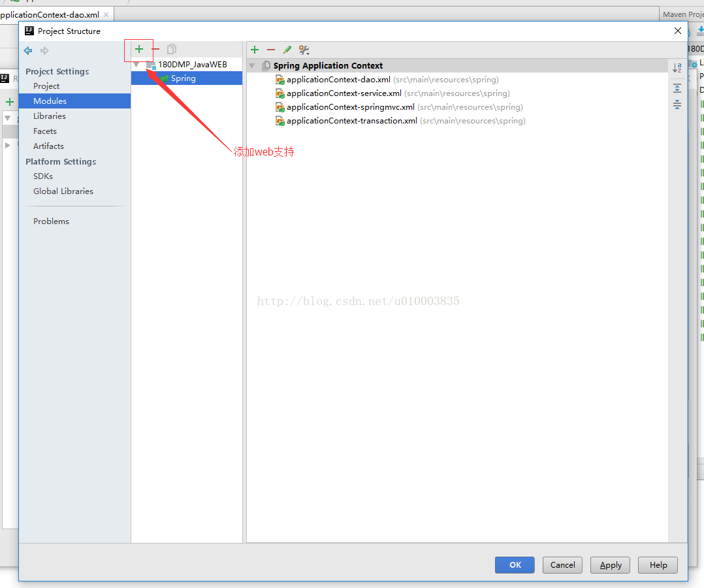Copy the module using the copy icon

pos(172,49)
